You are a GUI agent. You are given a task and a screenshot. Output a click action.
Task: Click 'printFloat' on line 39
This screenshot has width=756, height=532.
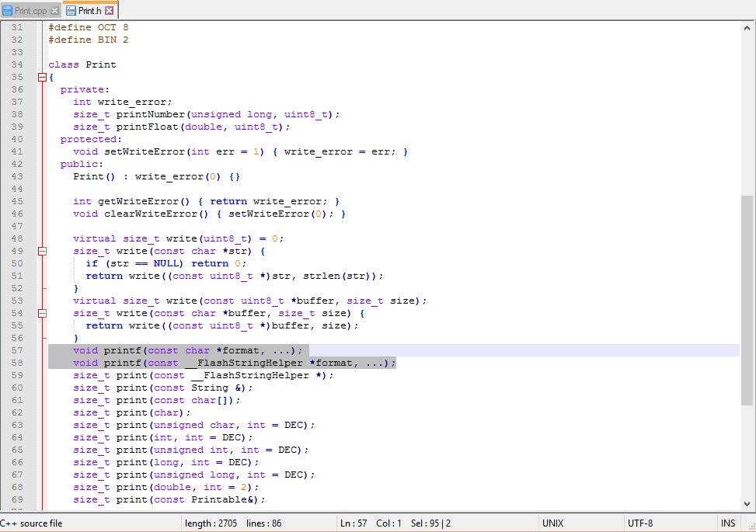[148, 127]
